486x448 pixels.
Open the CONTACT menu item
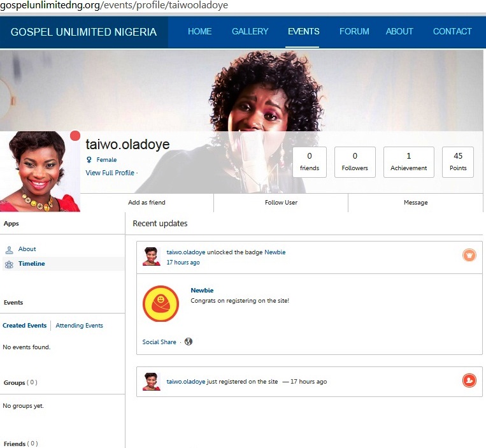click(x=452, y=31)
